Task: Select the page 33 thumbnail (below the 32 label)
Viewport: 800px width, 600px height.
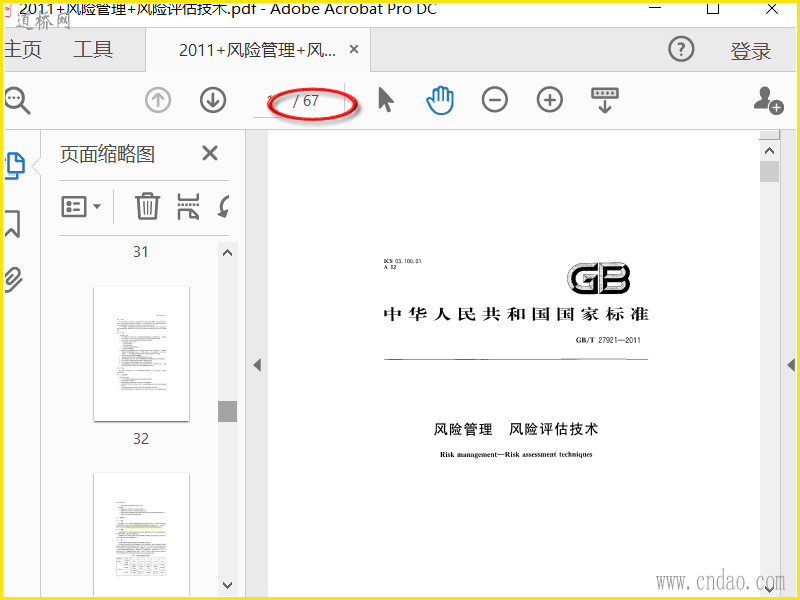Action: point(141,535)
